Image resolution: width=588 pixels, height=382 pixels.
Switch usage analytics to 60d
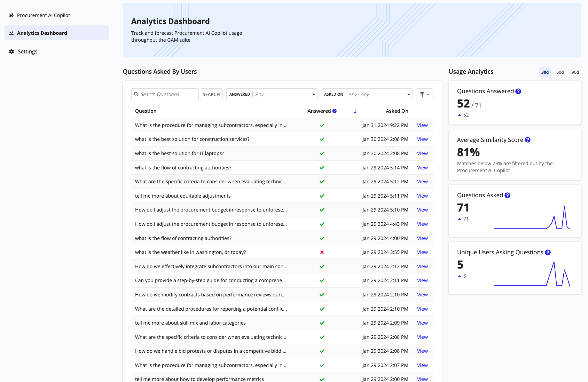click(x=560, y=72)
